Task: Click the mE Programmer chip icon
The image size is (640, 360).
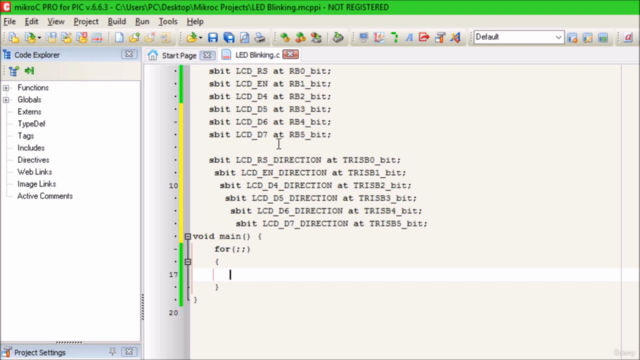Action: click(x=338, y=38)
